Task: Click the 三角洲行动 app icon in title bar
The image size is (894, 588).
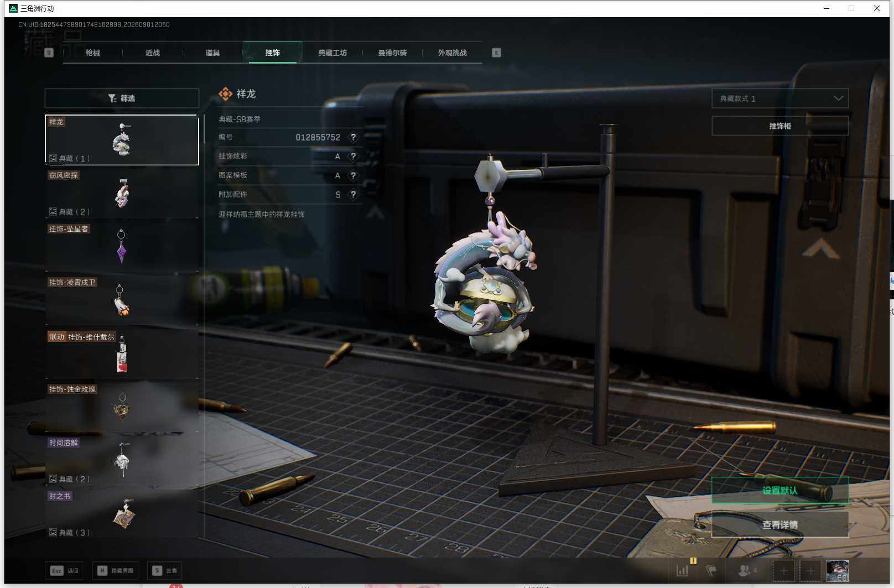Action: [13, 8]
